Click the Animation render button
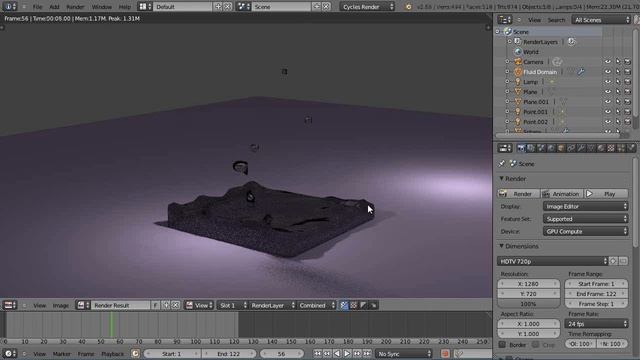The width and height of the screenshot is (640, 360). point(562,194)
